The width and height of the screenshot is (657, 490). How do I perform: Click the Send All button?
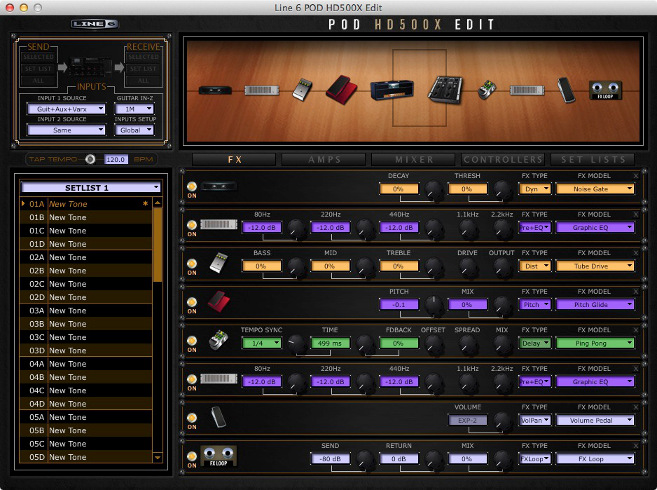click(x=38, y=80)
